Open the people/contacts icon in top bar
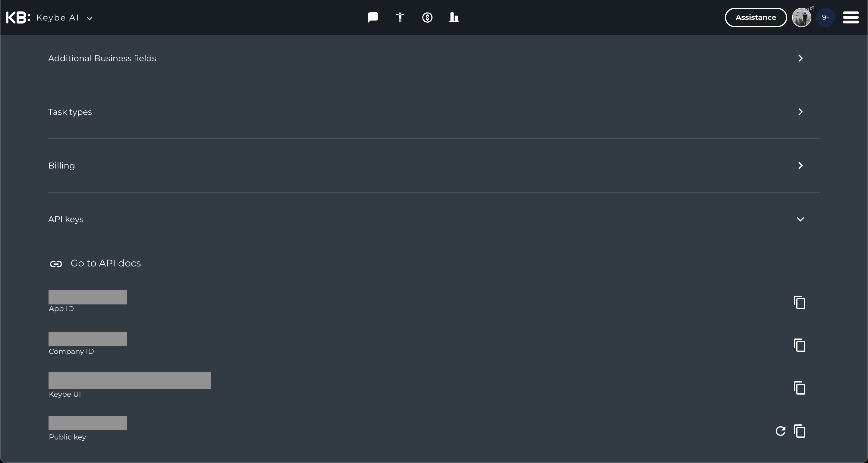This screenshot has height=463, width=868. (400, 17)
